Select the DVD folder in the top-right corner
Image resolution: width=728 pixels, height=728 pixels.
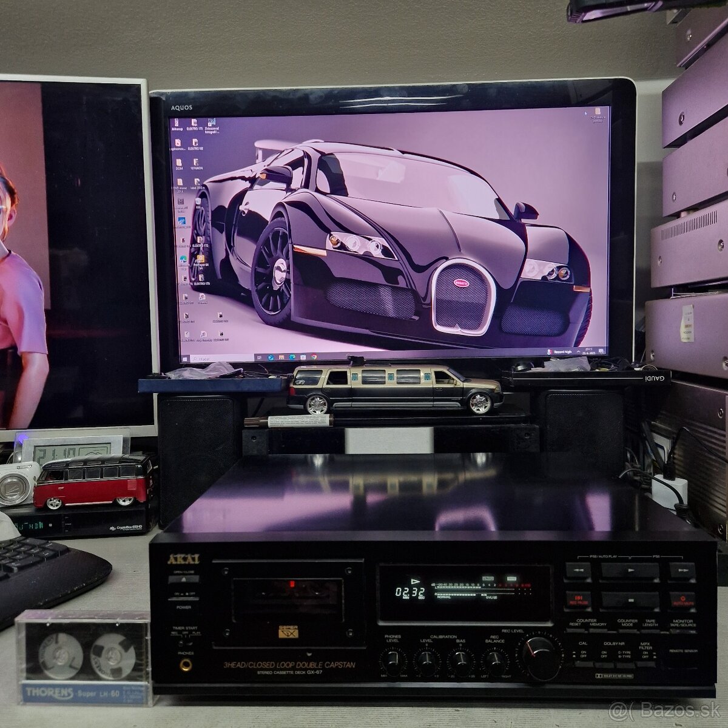(599, 114)
